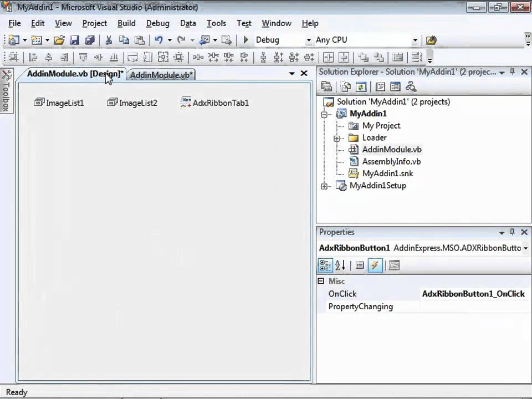
Task: Click the Cut scissors icon
Action: (109, 40)
